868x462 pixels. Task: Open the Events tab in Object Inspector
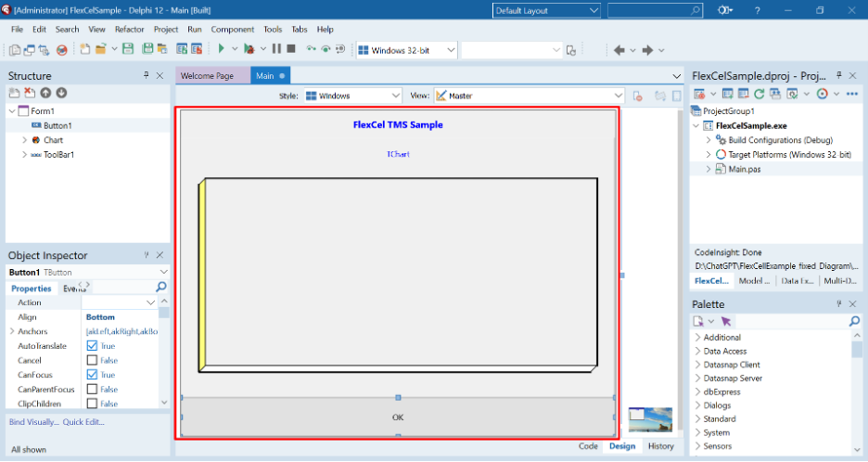click(x=73, y=289)
